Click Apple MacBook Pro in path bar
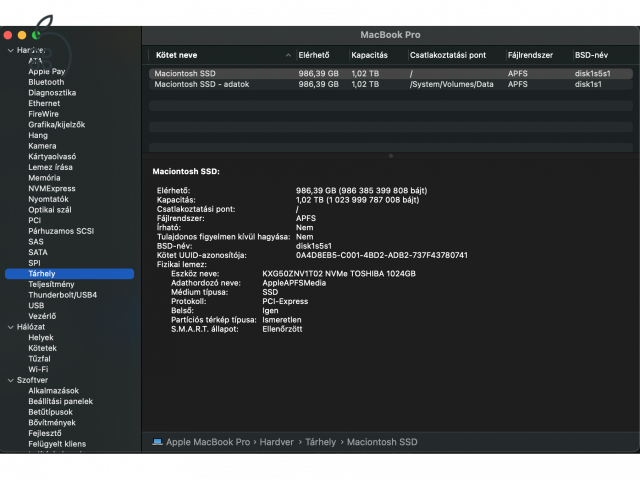640x480 pixels. tap(208, 442)
